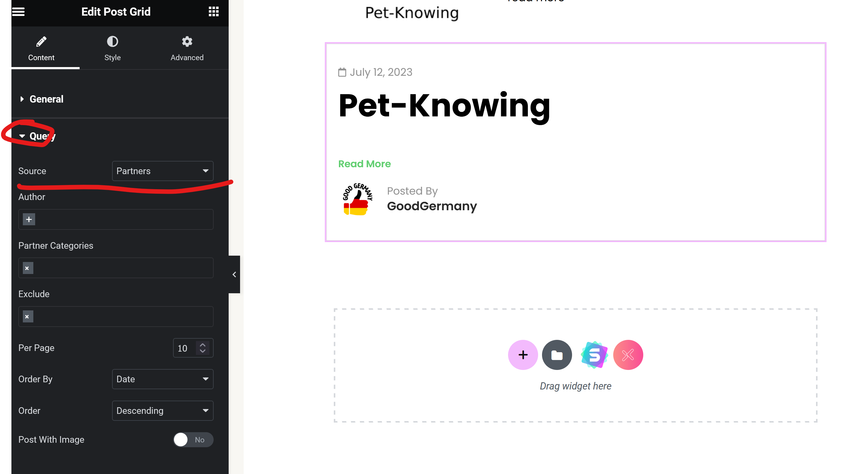Click the Partner Categories input field
868x474 pixels.
point(116,268)
